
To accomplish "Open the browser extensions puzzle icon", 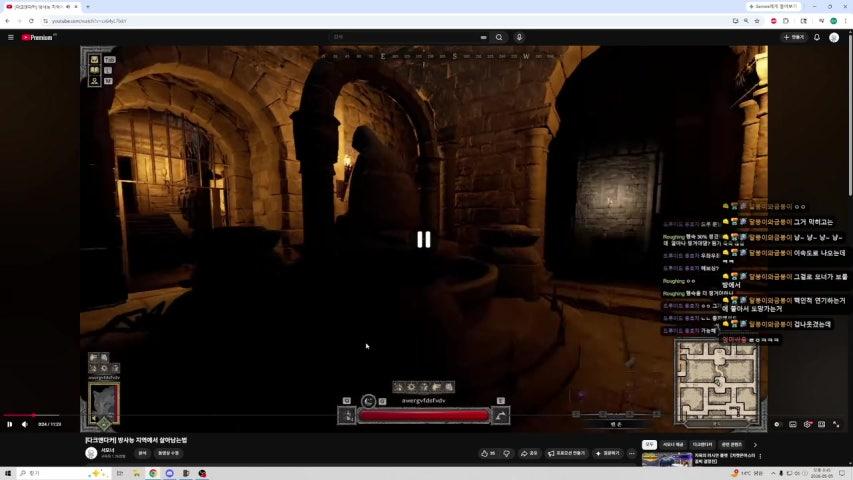I will [x=786, y=21].
